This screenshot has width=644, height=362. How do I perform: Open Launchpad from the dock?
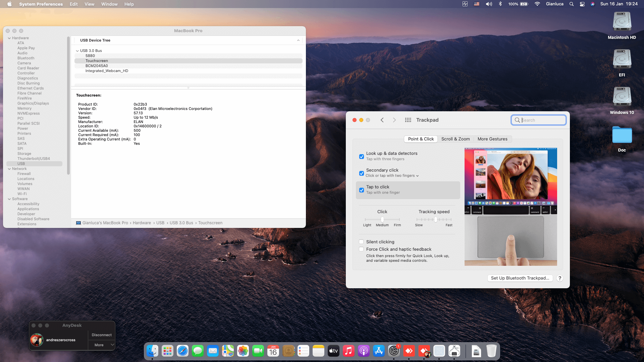(167, 351)
